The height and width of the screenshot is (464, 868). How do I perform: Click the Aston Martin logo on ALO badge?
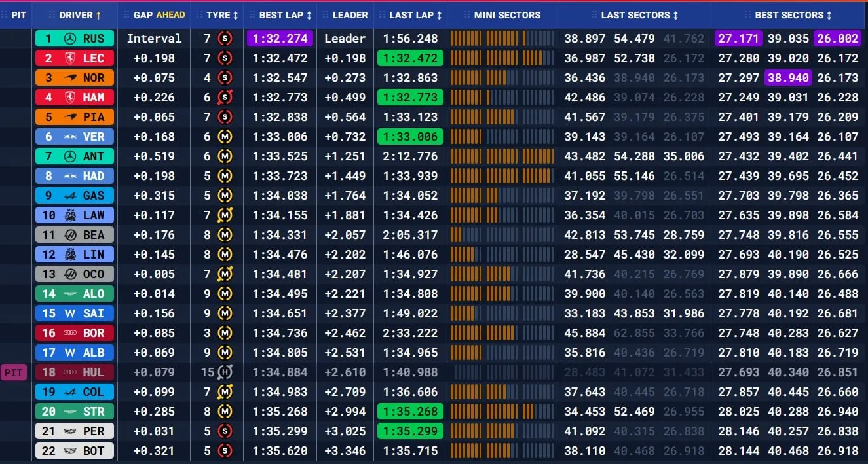(70, 294)
